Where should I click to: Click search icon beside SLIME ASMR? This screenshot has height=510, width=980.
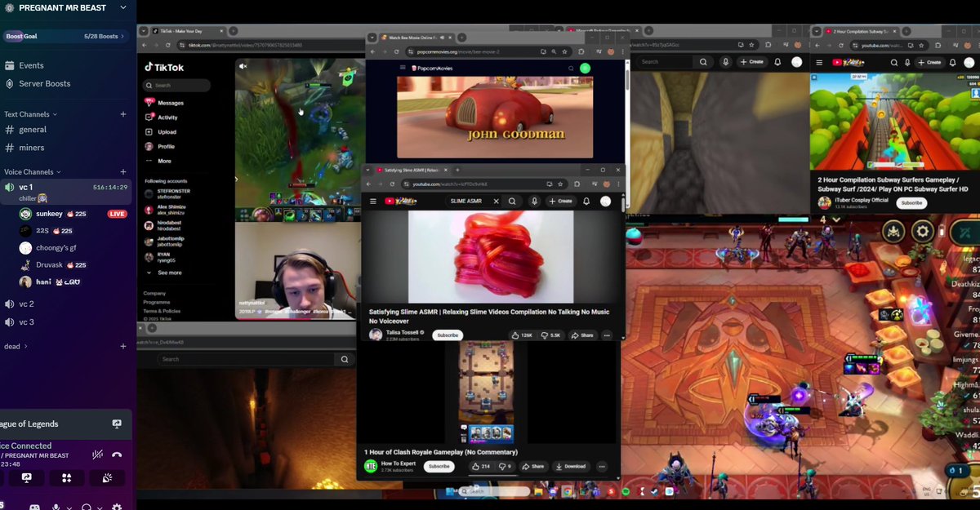coord(512,202)
